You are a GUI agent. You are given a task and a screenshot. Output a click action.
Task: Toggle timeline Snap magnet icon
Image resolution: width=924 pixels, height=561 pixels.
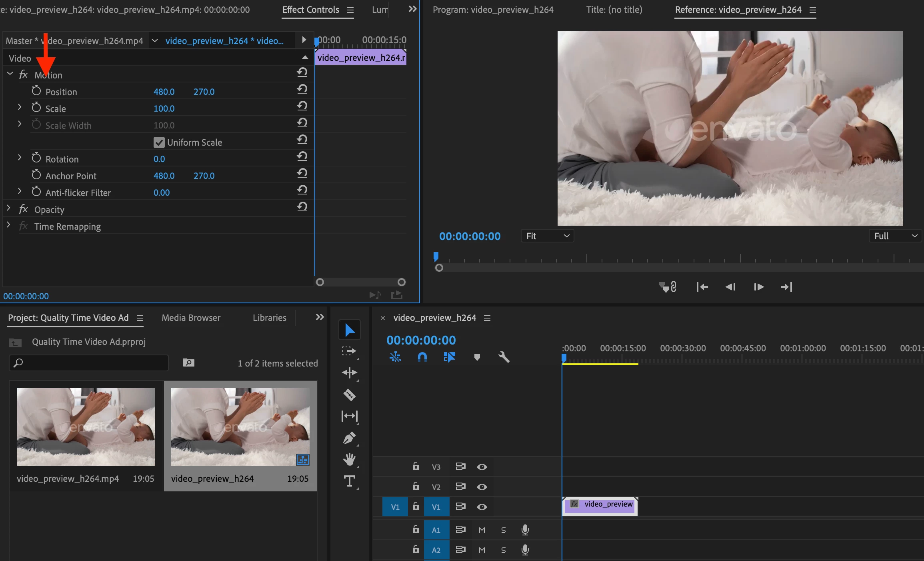(x=422, y=357)
